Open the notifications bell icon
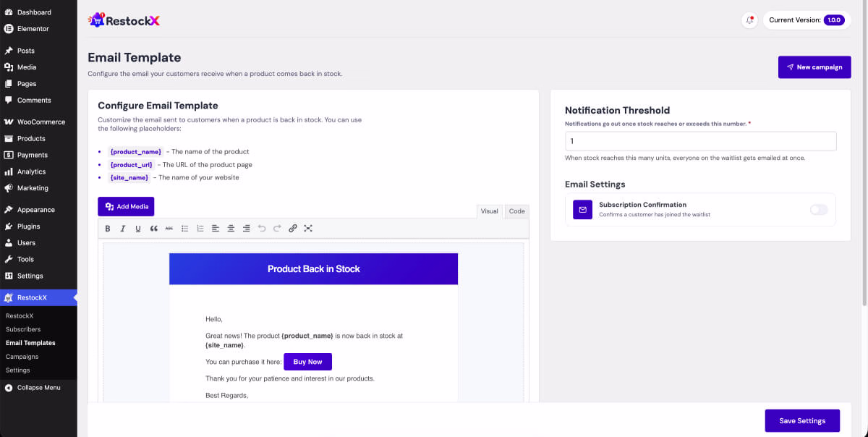This screenshot has width=868, height=437. (749, 20)
